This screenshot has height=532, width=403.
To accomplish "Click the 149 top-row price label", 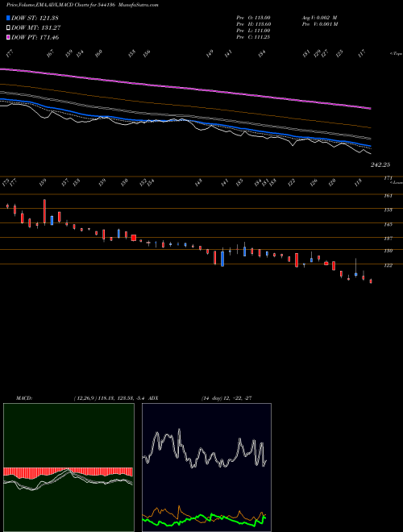I will click(x=210, y=53).
